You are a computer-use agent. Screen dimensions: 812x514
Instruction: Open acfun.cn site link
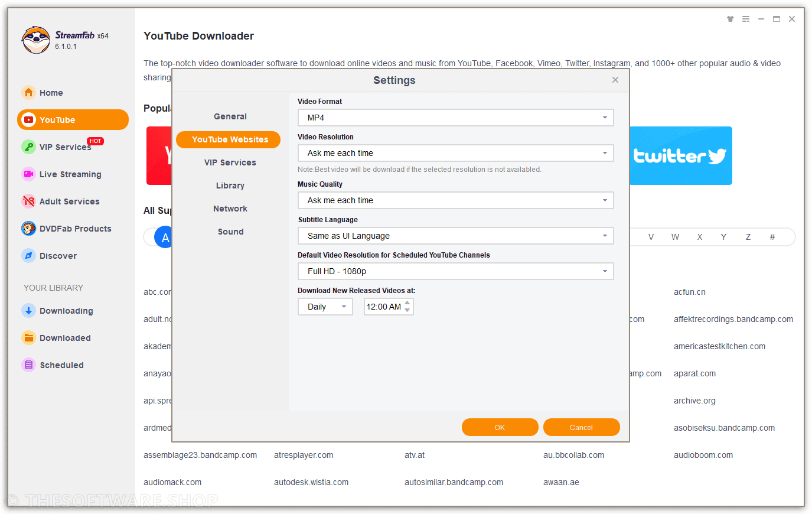(690, 292)
